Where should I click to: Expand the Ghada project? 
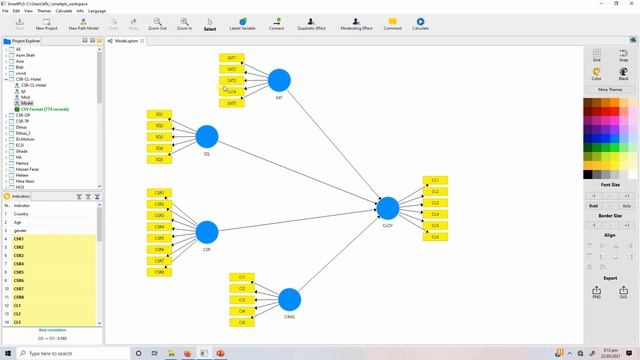click(x=6, y=151)
